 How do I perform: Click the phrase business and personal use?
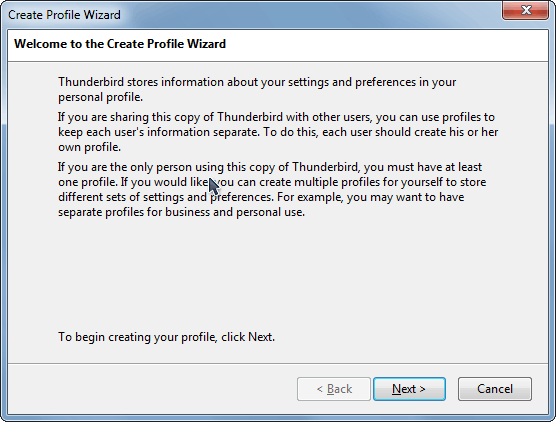(x=235, y=212)
